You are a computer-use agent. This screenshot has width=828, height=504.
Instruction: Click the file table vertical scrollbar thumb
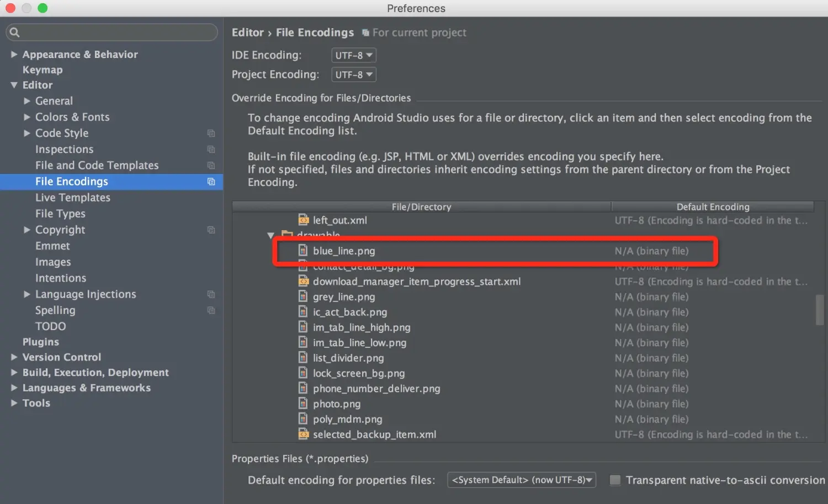(x=820, y=310)
